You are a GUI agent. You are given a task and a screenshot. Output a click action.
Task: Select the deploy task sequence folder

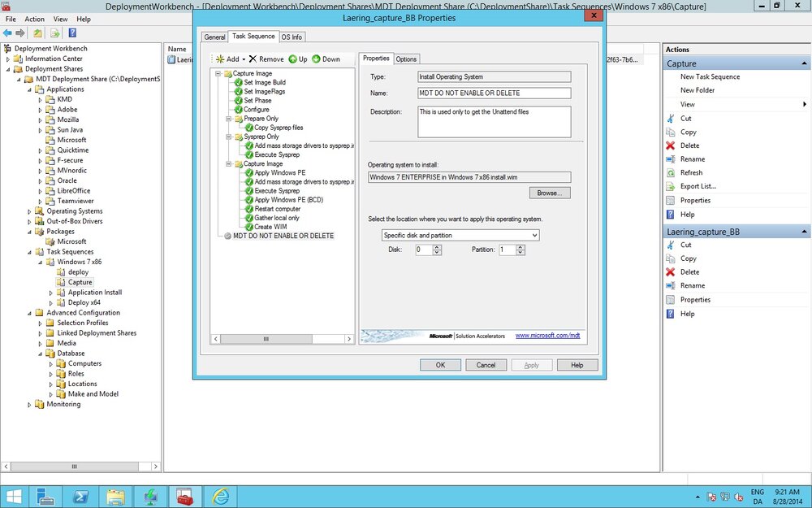coord(78,272)
